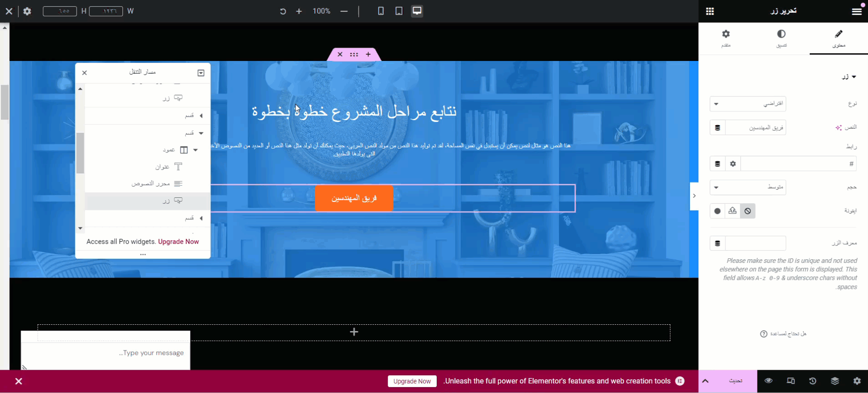Screen dimensions: 868x393
Task: Click Upgrade Now link in navigator panel
Action: click(179, 242)
